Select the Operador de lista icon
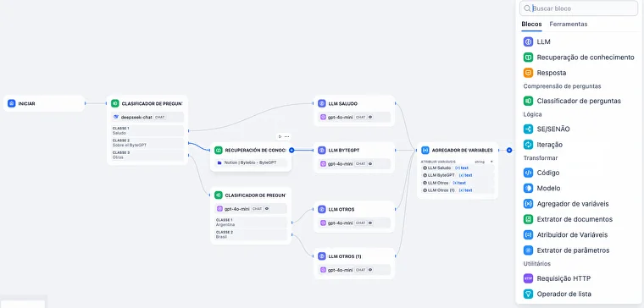 click(x=528, y=294)
